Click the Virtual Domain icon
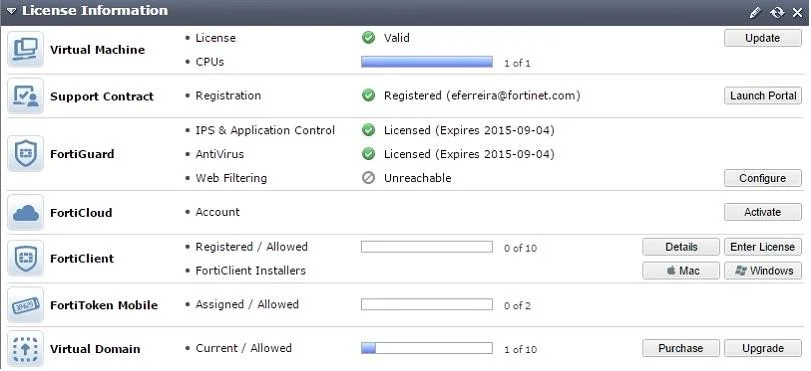 tap(25, 348)
